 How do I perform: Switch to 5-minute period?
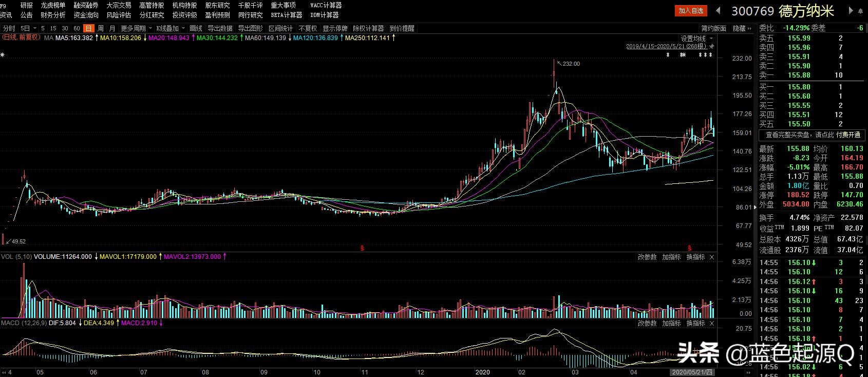coord(43,28)
